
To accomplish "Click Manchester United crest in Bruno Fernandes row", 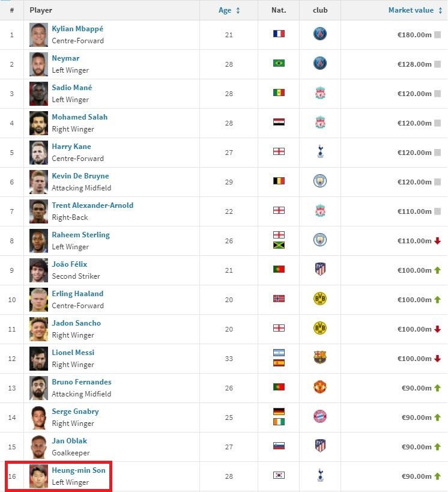I will [x=319, y=387].
